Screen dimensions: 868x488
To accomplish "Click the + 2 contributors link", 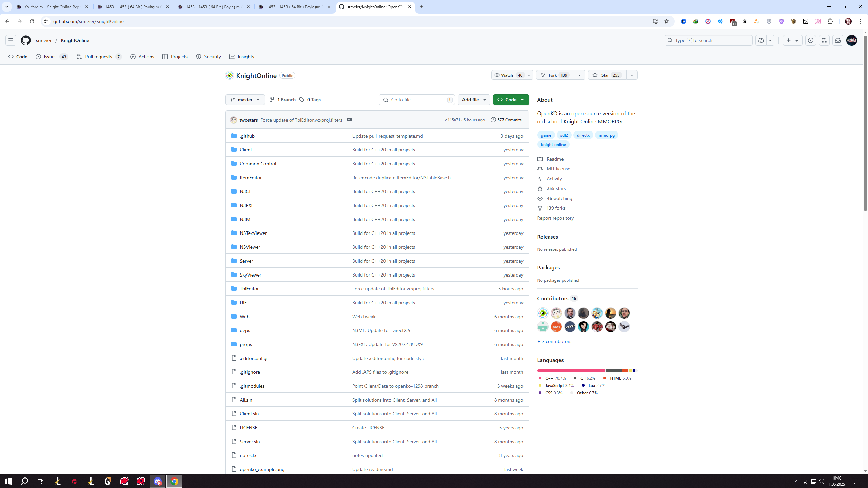I will [554, 341].
